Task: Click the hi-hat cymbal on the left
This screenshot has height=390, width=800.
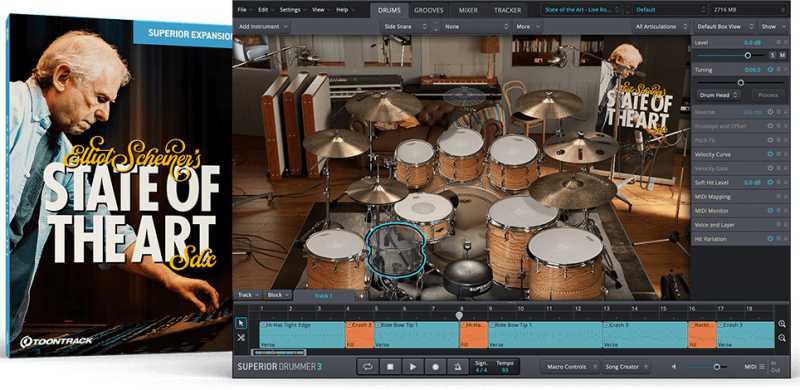Action: [x=377, y=190]
